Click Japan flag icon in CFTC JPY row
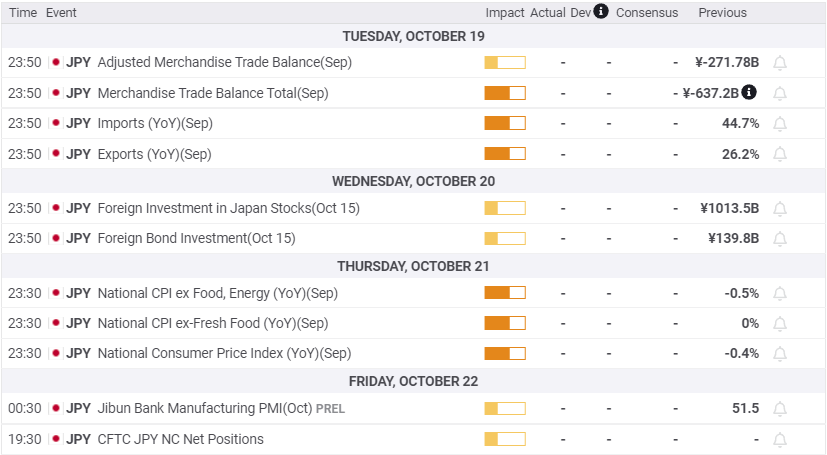The height and width of the screenshot is (455, 827). (56, 439)
